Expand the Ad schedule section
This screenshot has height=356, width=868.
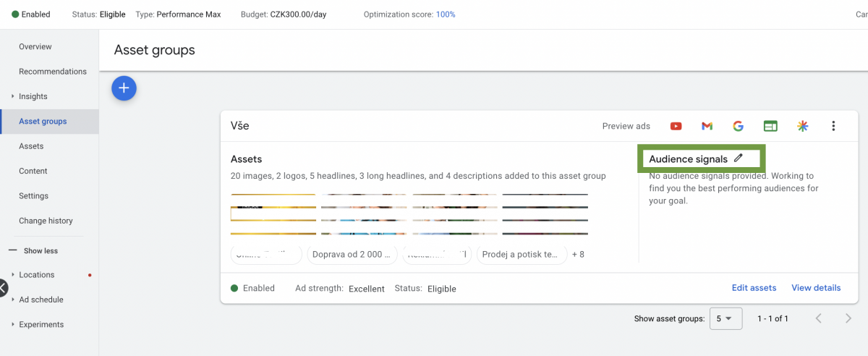pyautogui.click(x=41, y=300)
